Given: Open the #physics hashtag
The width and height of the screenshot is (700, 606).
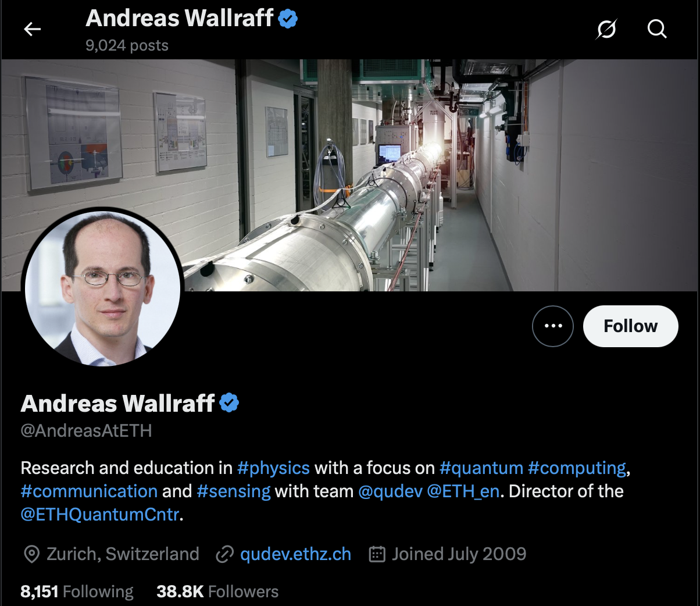Looking at the screenshot, I should pos(273,468).
